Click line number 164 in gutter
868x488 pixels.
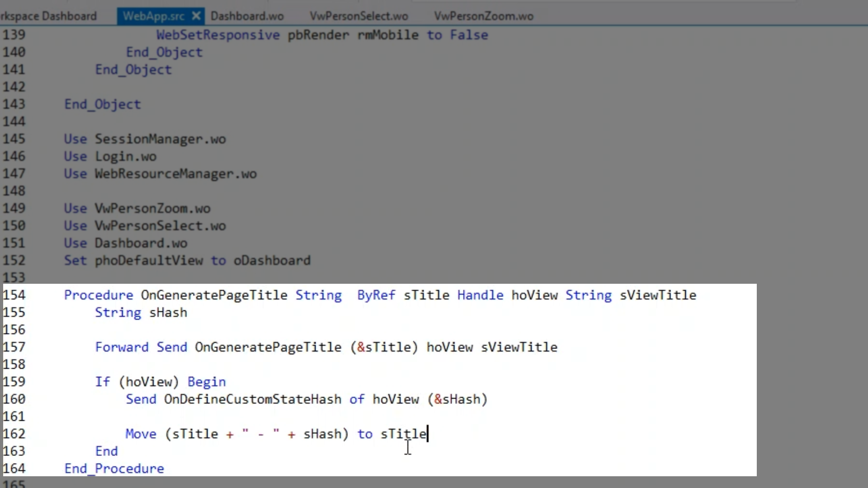pos(14,469)
